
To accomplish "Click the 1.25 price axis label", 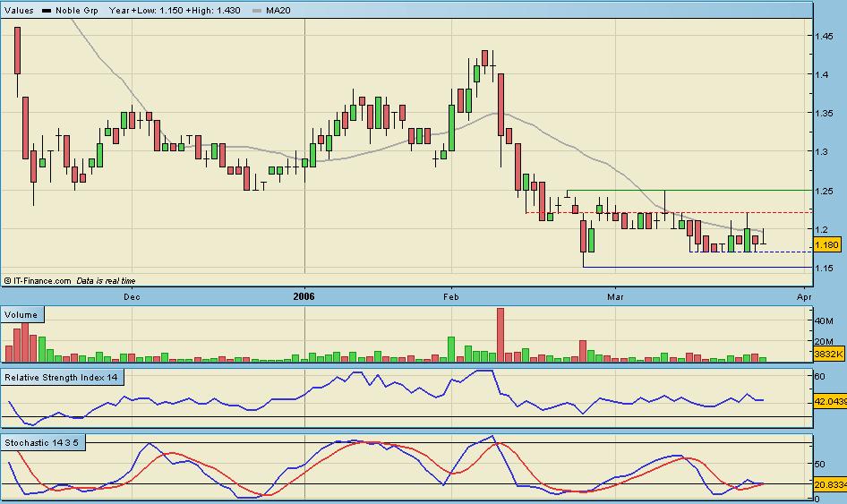I will 824,192.
